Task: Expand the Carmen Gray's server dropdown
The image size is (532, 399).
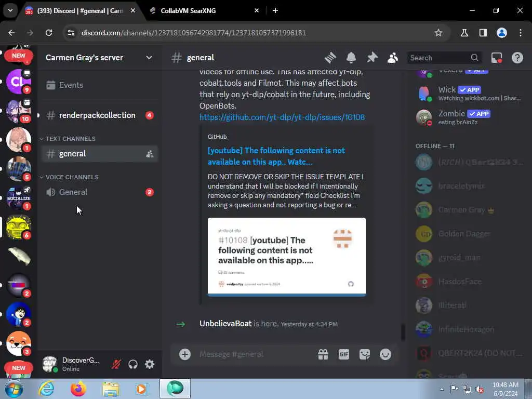Action: tap(149, 58)
